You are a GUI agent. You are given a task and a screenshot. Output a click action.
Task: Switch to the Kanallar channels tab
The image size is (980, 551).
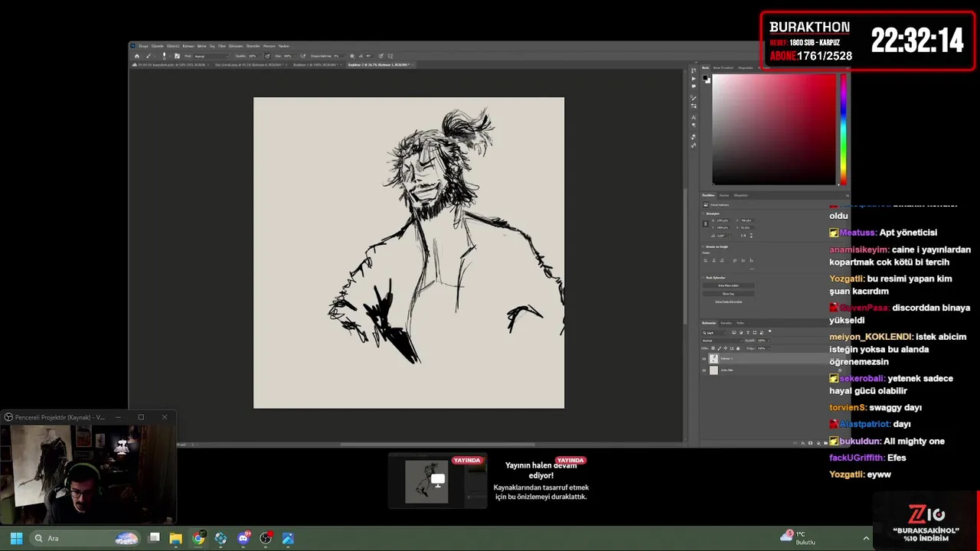tap(726, 323)
